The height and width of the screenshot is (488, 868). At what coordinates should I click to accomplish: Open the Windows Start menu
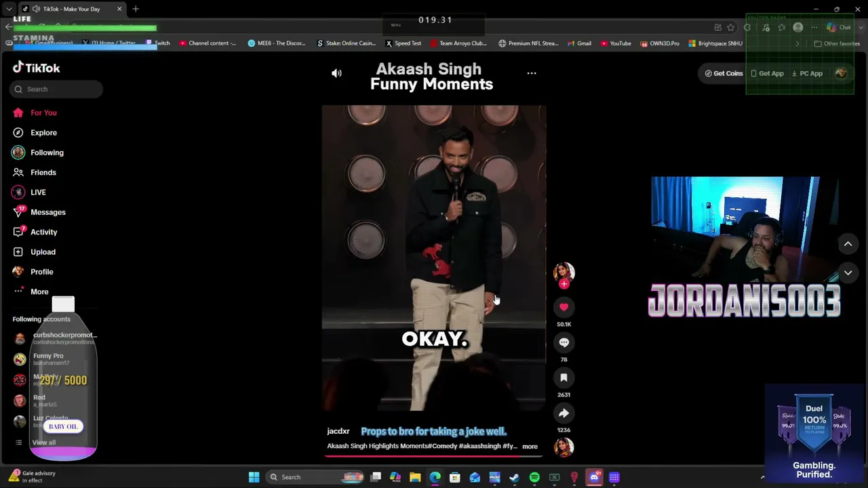pyautogui.click(x=254, y=477)
